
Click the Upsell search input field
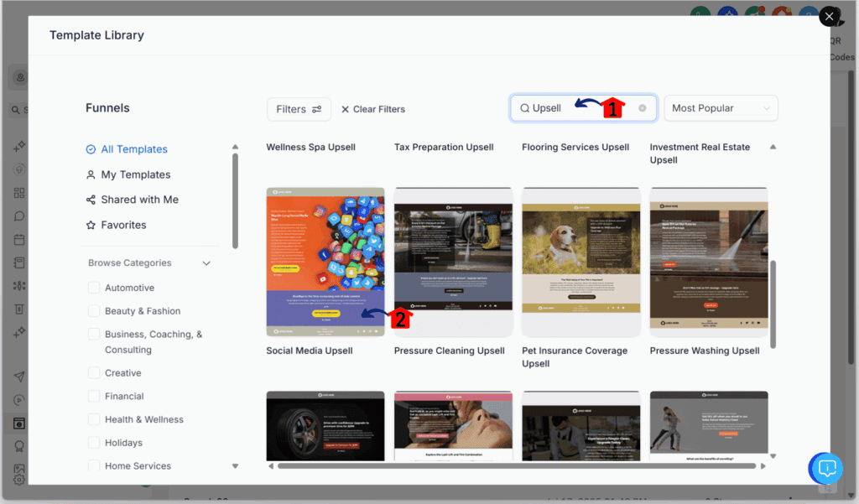point(584,108)
